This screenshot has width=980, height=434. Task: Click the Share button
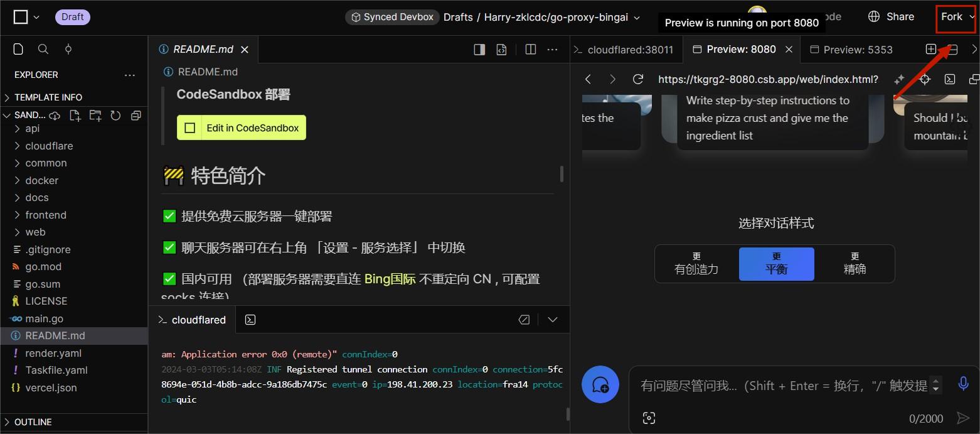pyautogui.click(x=891, y=17)
